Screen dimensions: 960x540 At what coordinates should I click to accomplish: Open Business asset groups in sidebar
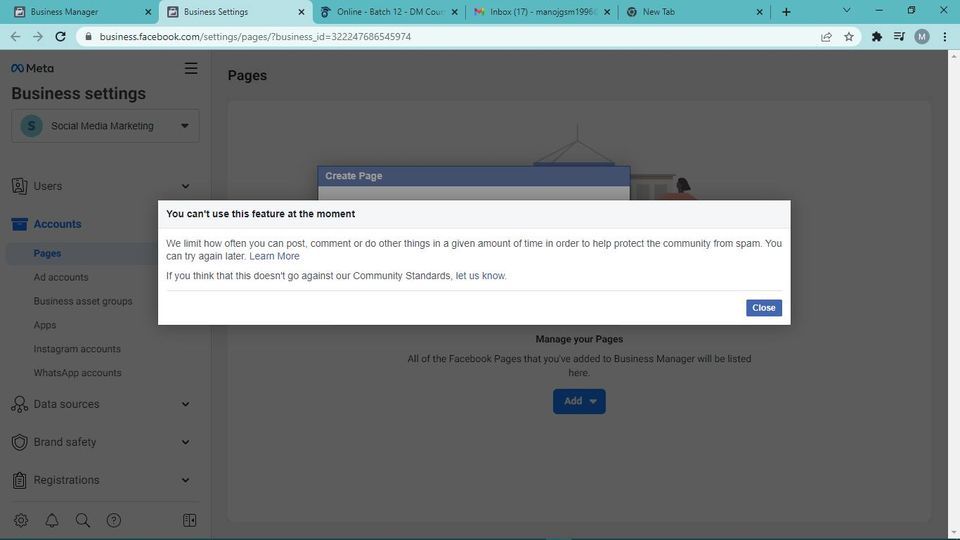click(x=83, y=301)
